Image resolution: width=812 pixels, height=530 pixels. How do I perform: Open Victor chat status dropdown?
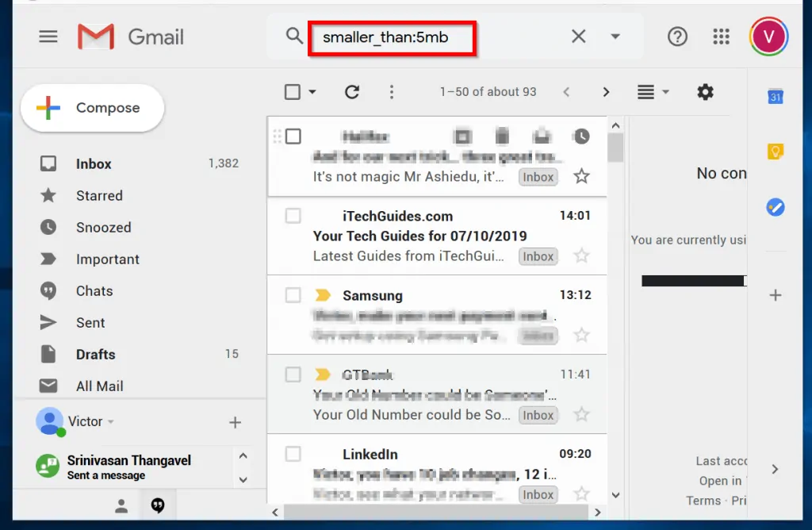(x=110, y=422)
